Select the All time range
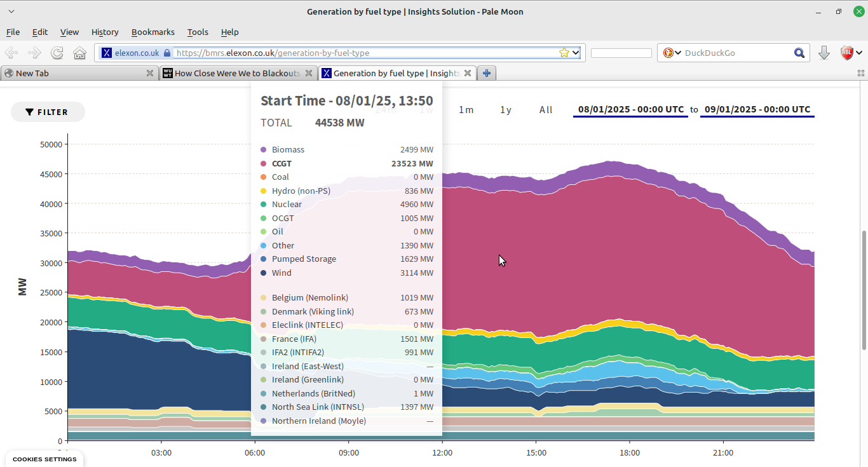The height and width of the screenshot is (467, 868). 546,110
